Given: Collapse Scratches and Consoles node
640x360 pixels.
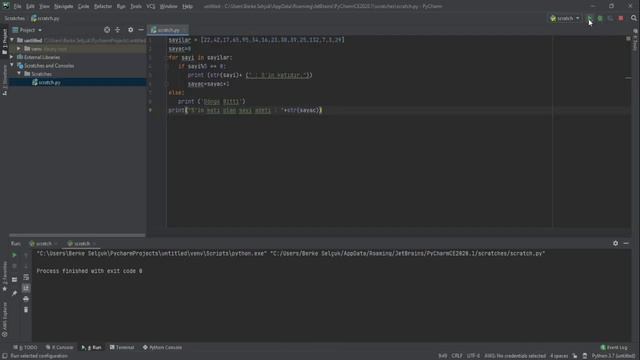Looking at the screenshot, I should (12, 65).
